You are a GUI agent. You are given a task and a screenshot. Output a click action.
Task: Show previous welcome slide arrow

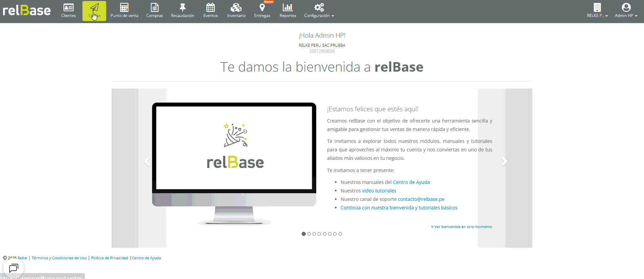tap(147, 162)
